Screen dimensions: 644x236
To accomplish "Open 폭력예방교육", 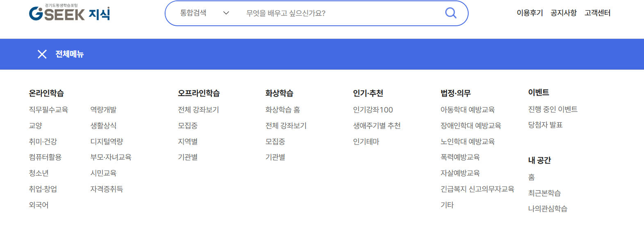I will click(460, 157).
